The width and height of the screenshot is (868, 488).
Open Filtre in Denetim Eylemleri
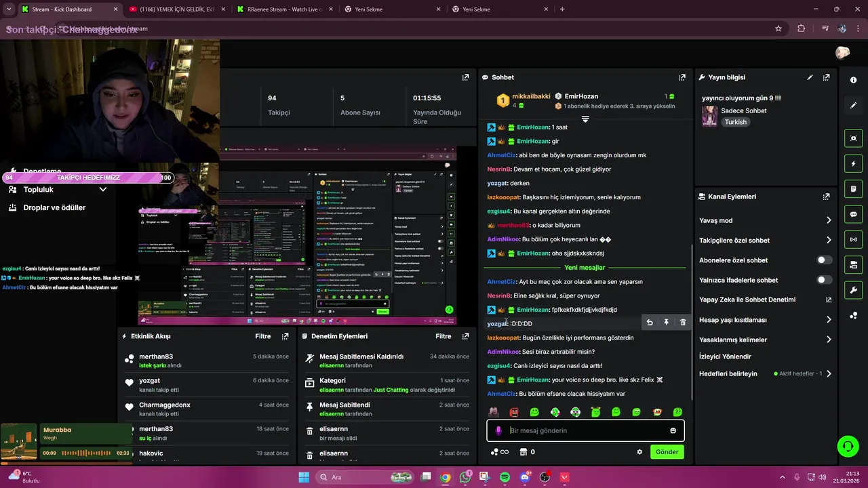pyautogui.click(x=443, y=336)
